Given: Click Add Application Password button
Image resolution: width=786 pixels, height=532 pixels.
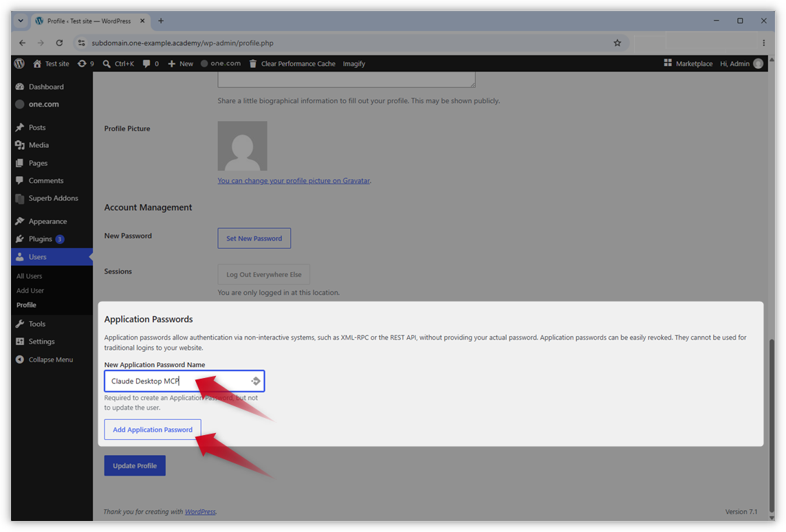Looking at the screenshot, I should click(153, 430).
